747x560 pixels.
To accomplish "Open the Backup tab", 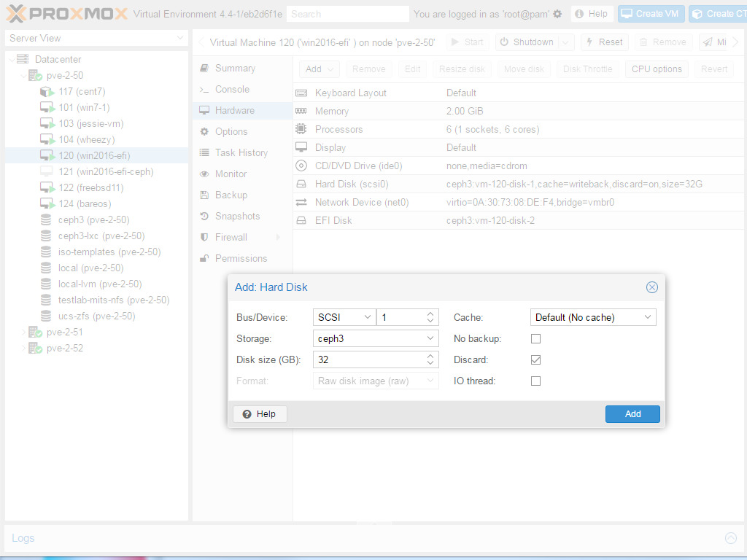I will coord(242,195).
